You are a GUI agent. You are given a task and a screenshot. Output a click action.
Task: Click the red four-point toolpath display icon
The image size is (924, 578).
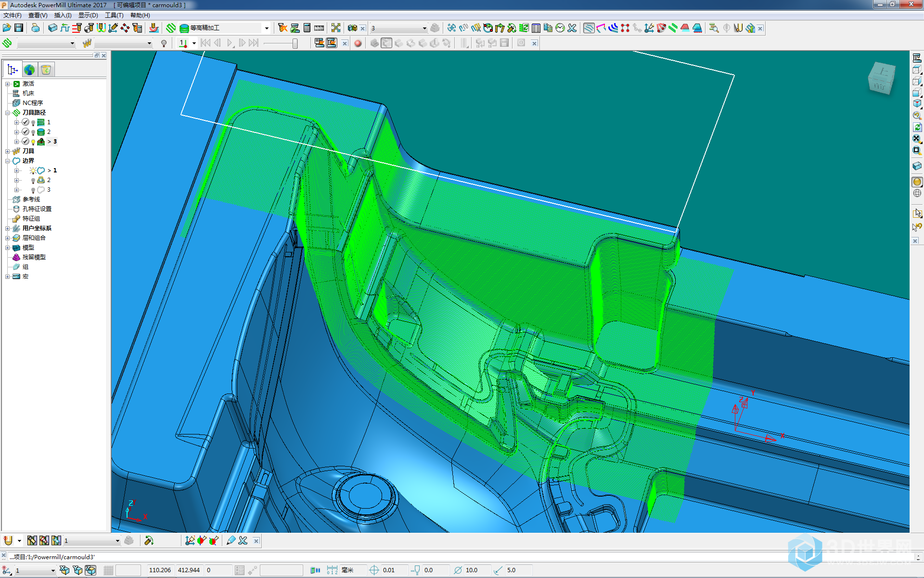click(x=625, y=28)
